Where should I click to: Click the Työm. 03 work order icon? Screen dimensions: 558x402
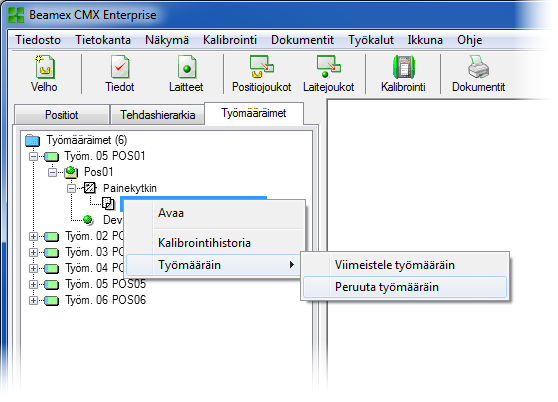pyautogui.click(x=51, y=252)
